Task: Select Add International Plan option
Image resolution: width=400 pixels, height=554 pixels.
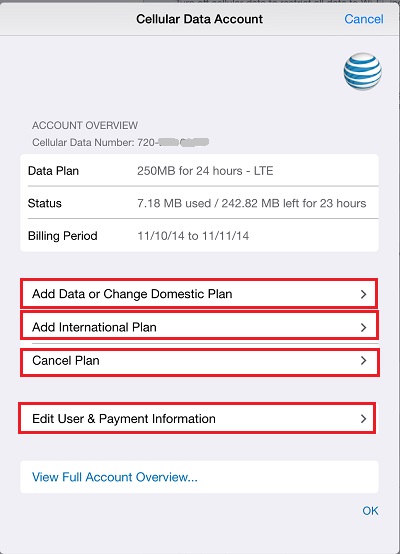Action: pyautogui.click(x=199, y=327)
